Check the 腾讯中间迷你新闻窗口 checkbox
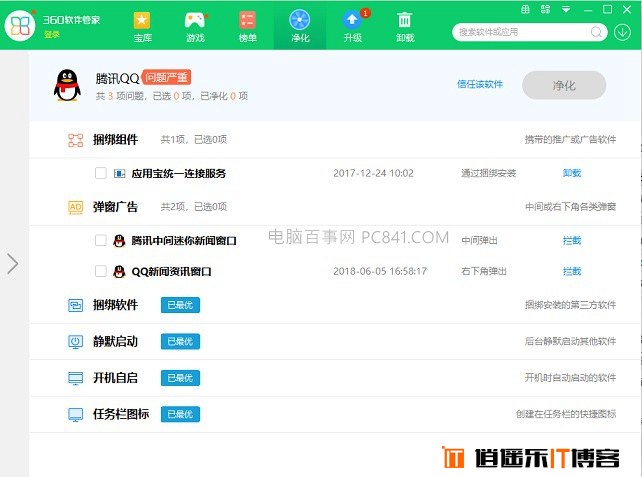 [x=101, y=240]
